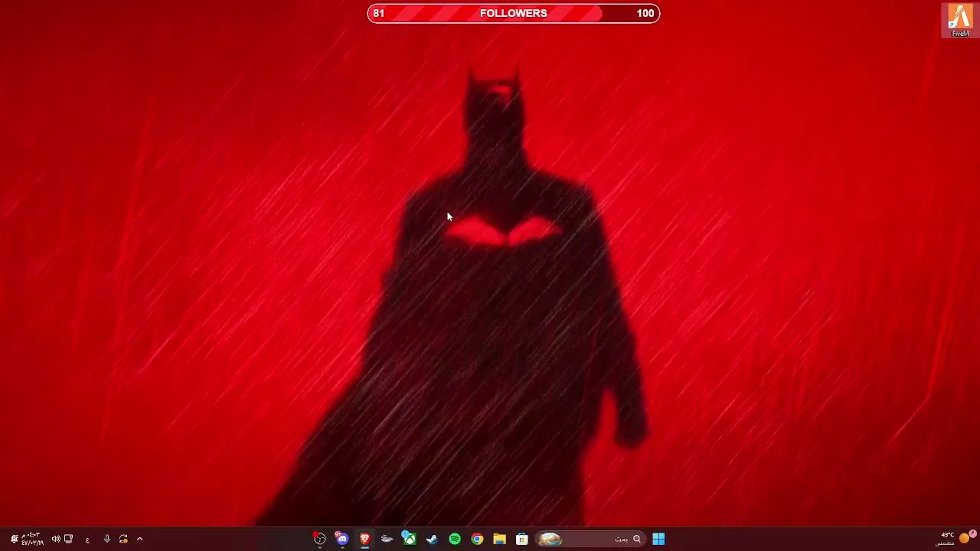The width and height of the screenshot is (980, 551).
Task: Open the notifications bell icon
Action: (14, 539)
